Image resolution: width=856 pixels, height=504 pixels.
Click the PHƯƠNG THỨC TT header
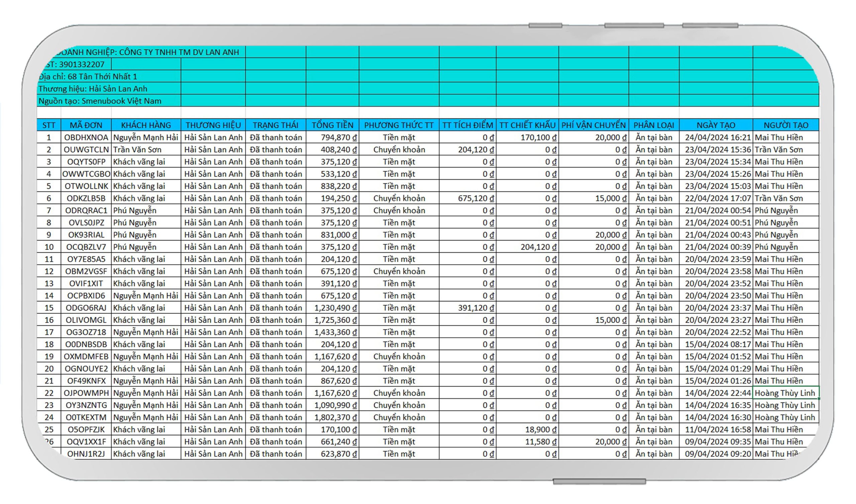tap(399, 125)
